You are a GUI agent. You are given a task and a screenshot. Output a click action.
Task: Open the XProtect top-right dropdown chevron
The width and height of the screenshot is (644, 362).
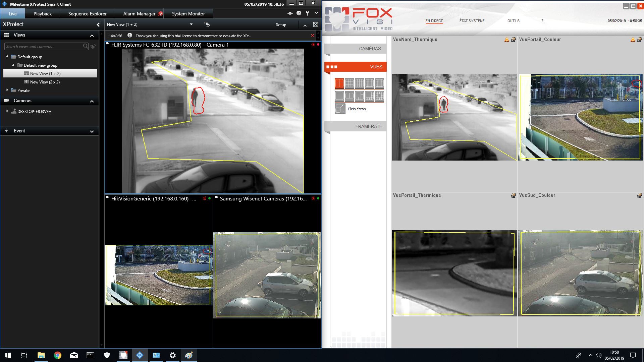(316, 13)
